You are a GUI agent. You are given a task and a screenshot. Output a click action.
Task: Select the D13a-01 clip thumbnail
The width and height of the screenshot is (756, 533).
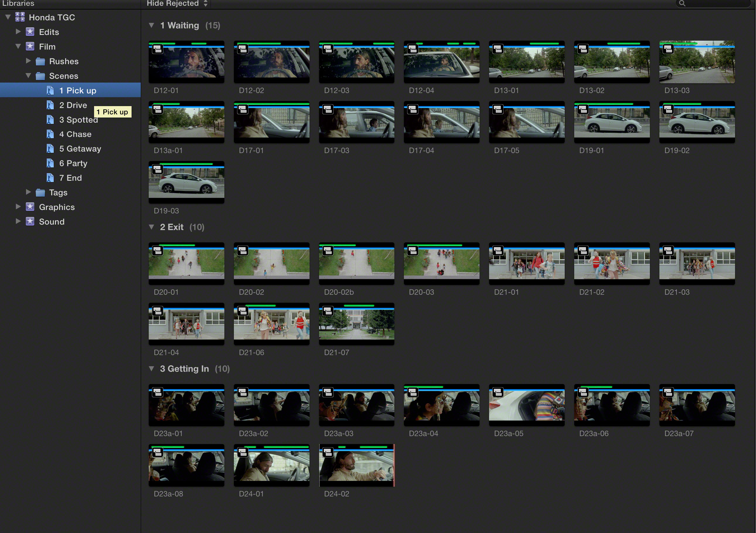click(x=186, y=122)
